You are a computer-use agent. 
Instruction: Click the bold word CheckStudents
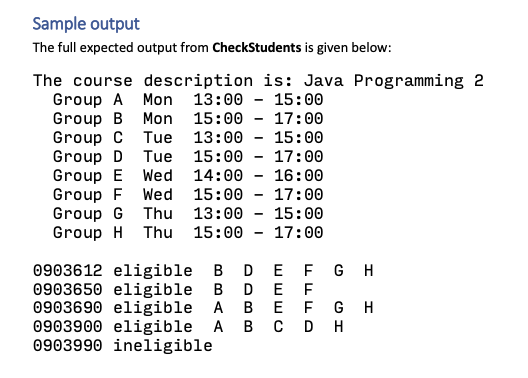pyautogui.click(x=257, y=47)
